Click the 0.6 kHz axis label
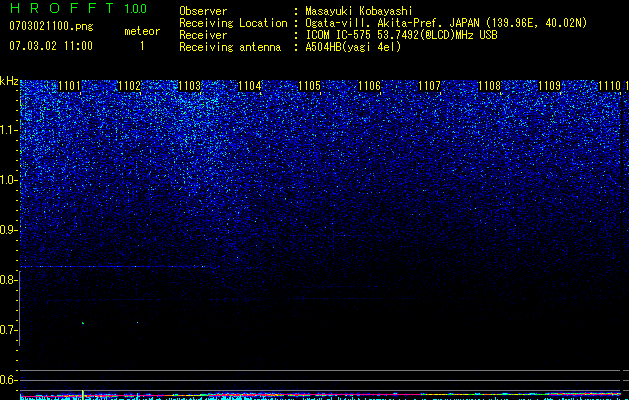 [9, 380]
